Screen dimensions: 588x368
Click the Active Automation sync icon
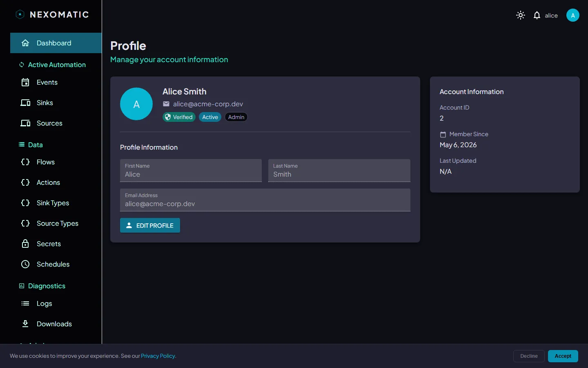point(22,65)
